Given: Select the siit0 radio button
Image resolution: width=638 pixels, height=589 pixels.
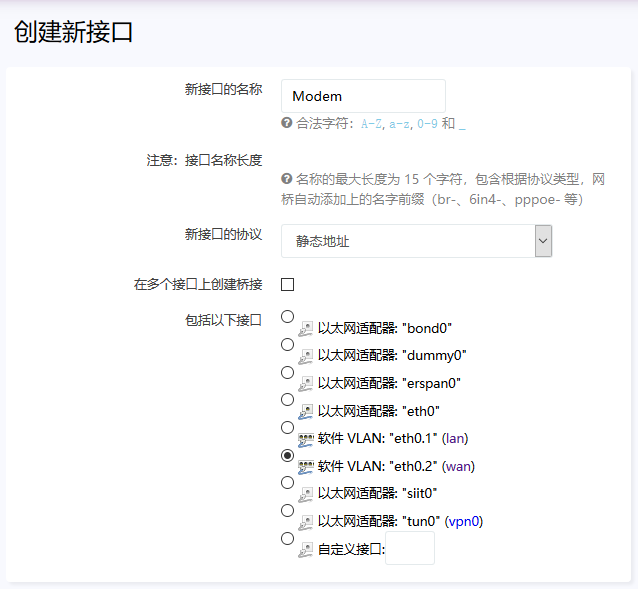Looking at the screenshot, I should point(287,482).
